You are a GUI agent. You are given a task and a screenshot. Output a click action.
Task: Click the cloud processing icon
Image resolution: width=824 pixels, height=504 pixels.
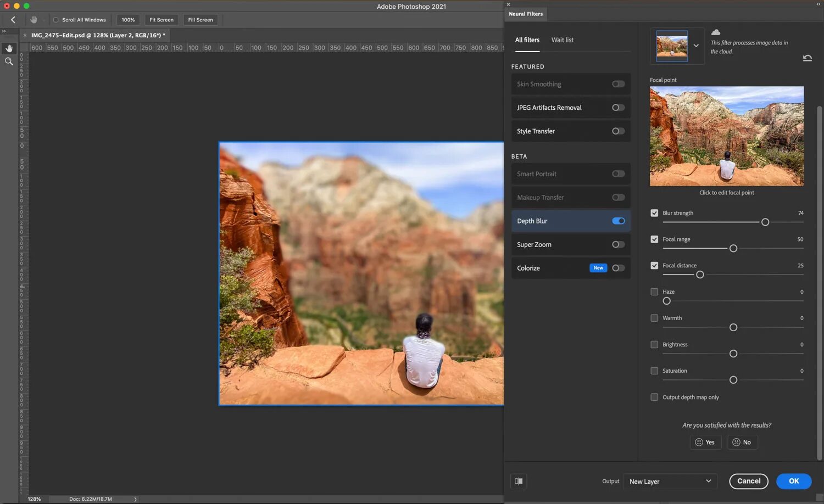tap(716, 32)
